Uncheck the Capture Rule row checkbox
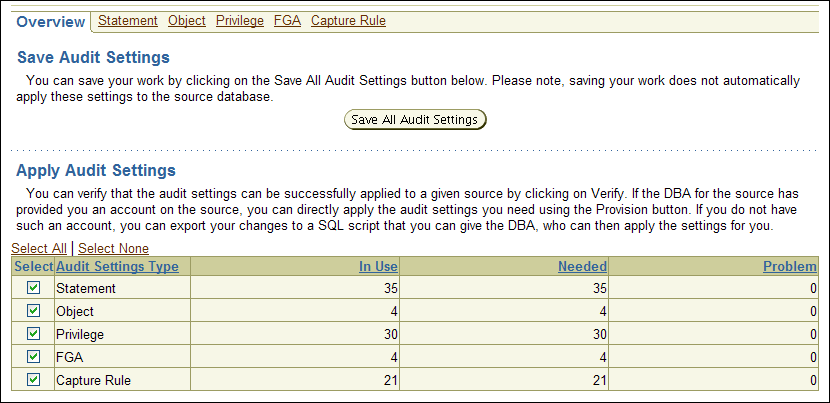 [33, 380]
